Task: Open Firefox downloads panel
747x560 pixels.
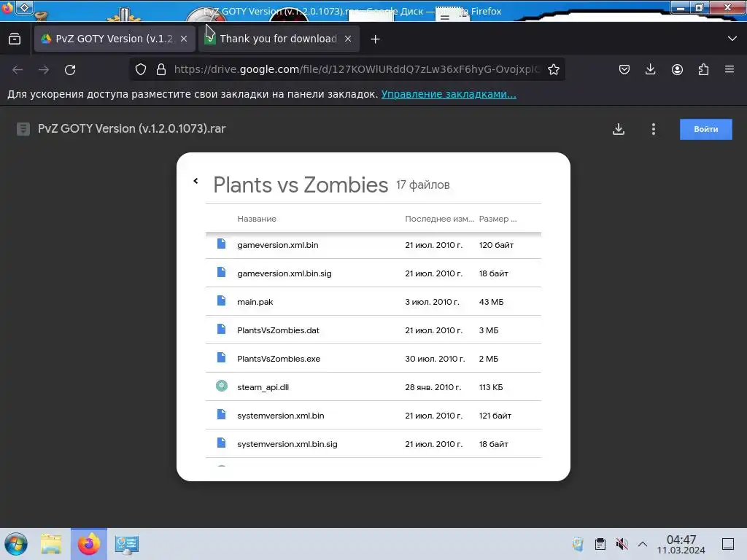Action: (x=650, y=69)
